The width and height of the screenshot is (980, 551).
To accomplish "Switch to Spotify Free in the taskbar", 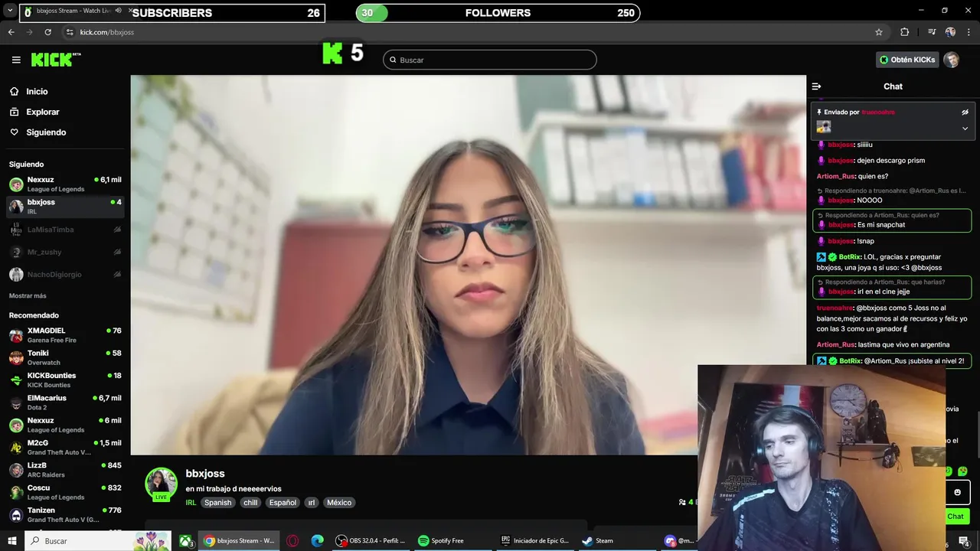I will (452, 540).
